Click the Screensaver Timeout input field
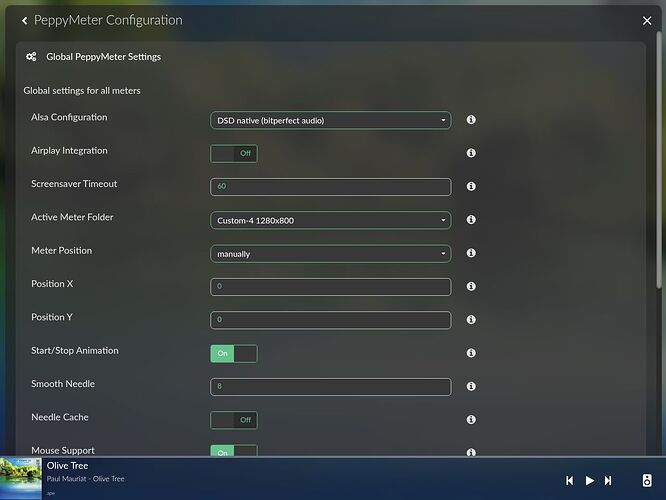Image resolution: width=666 pixels, height=500 pixels. click(330, 187)
